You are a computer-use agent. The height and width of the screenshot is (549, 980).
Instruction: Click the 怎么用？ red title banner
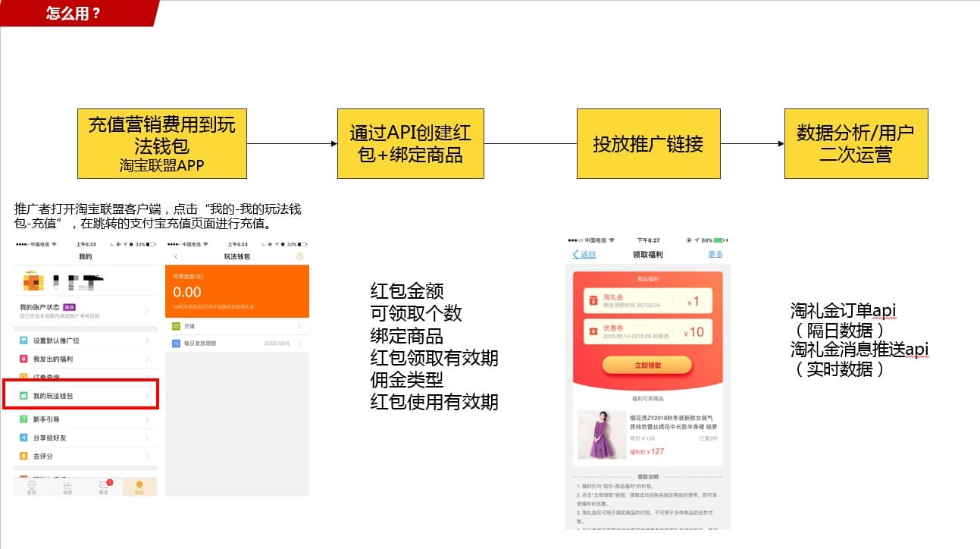(80, 13)
